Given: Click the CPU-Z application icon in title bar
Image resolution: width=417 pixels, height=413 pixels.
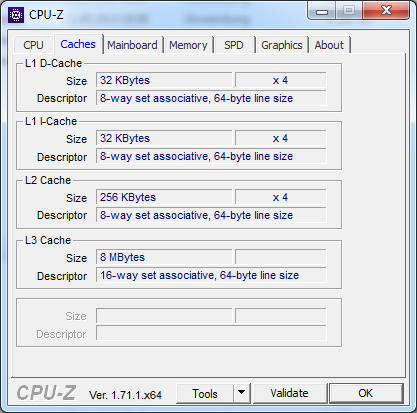Looking at the screenshot, I should tap(16, 15).
